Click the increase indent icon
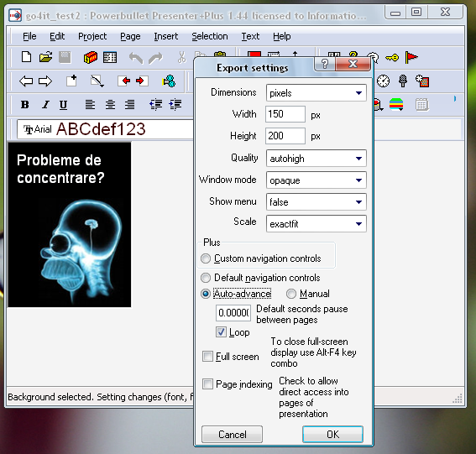Viewport: 476px width, 454px height. click(x=175, y=105)
